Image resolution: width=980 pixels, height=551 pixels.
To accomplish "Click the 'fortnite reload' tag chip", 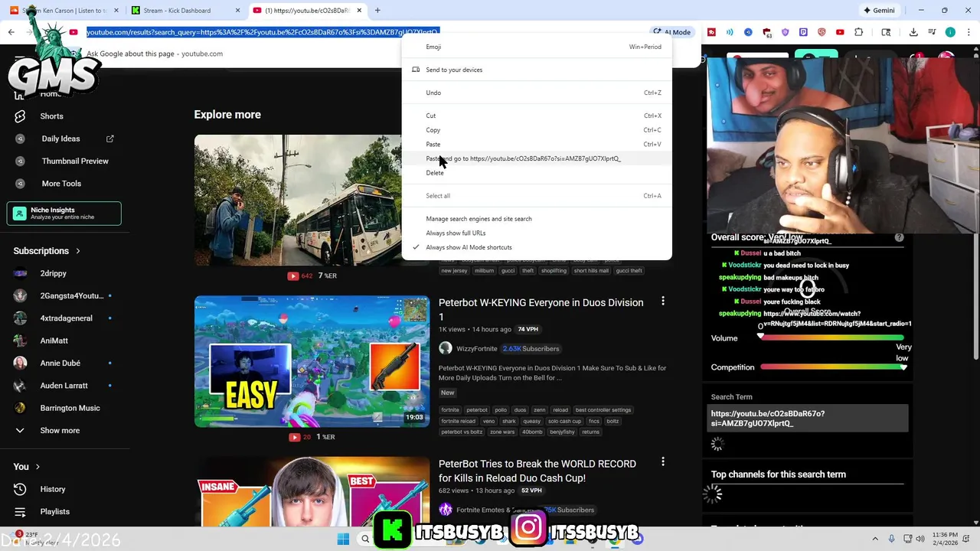I will 459,421.
